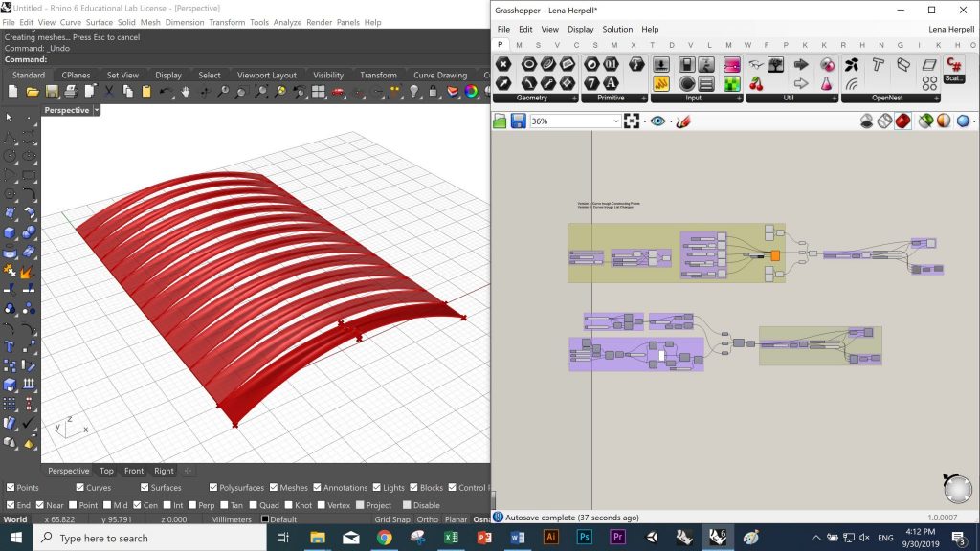Toggle the Mid osnap checkbox
The image size is (980, 551).
click(107, 505)
